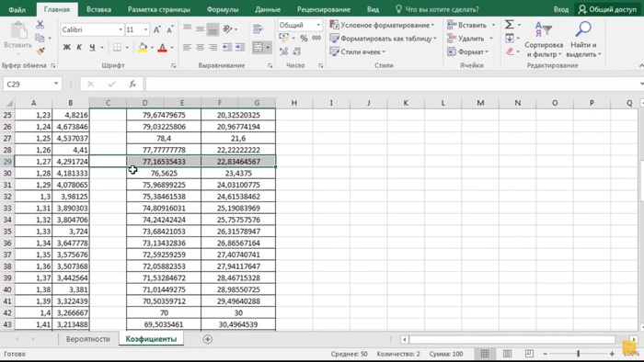Click the Clear eraser icon

tap(510, 51)
